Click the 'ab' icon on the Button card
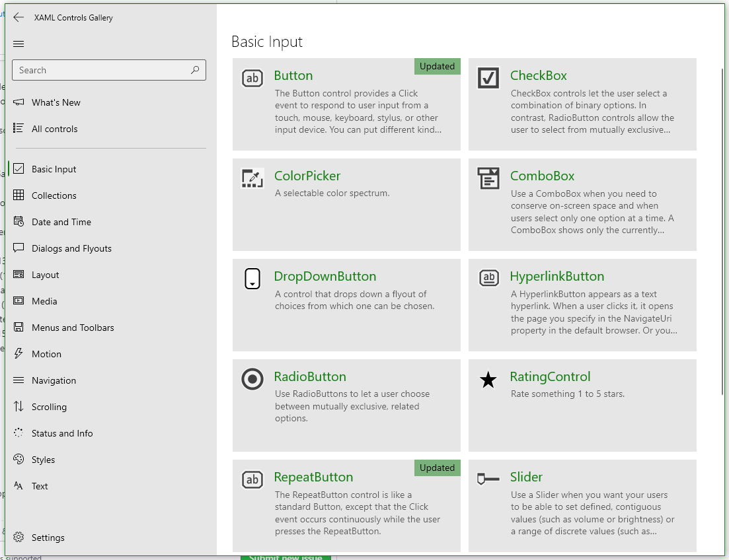This screenshot has height=560, width=729. click(252, 78)
